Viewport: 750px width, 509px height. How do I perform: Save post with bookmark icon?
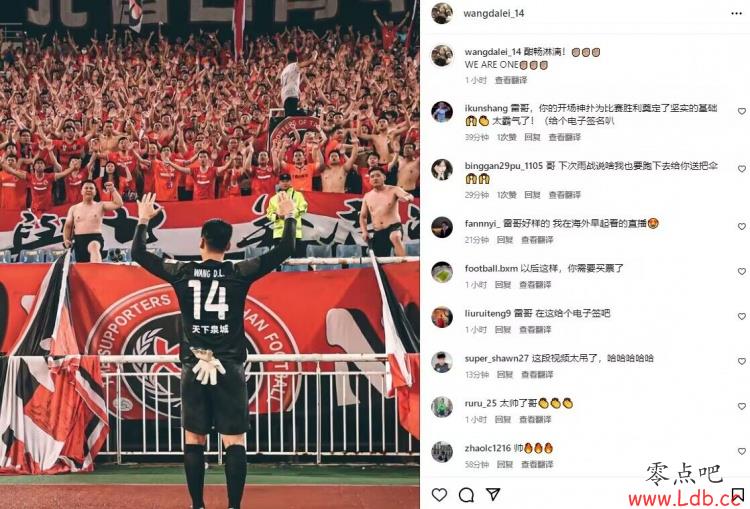coord(737,495)
